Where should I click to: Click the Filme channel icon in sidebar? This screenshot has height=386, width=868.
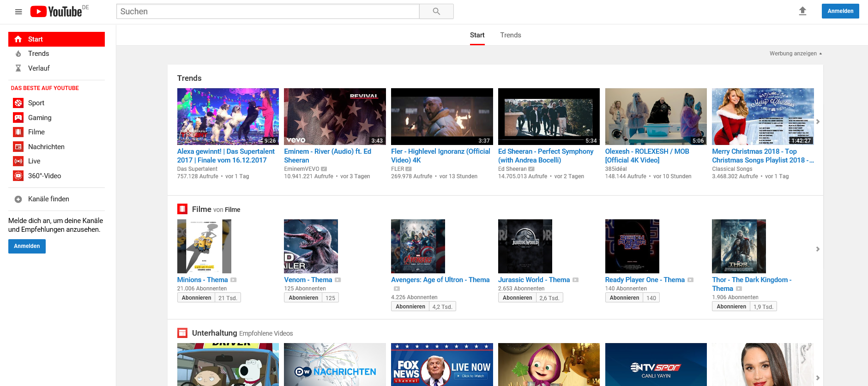18,132
